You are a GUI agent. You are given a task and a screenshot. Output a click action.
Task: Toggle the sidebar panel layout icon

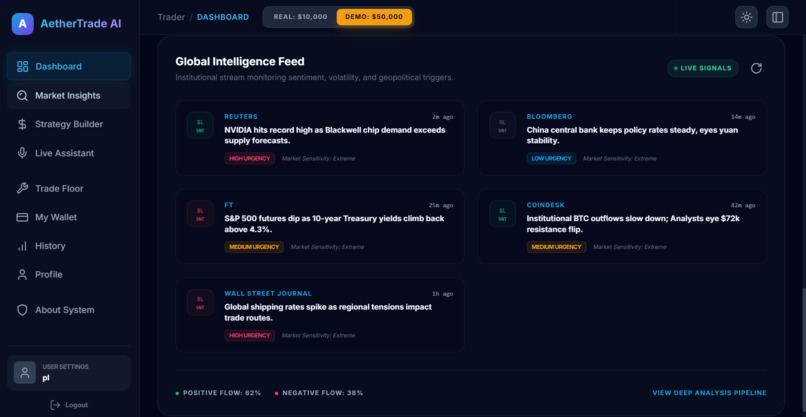tap(778, 17)
